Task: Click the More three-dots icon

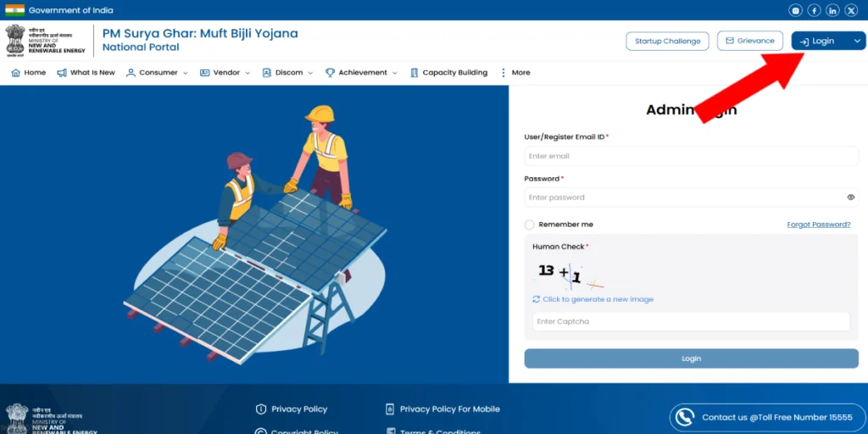Action: coord(504,73)
